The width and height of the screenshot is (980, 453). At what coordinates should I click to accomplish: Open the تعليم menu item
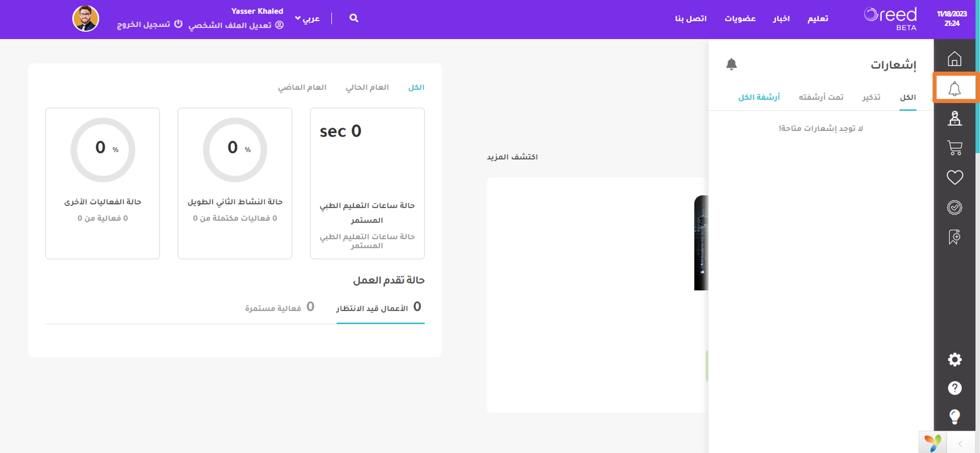818,18
